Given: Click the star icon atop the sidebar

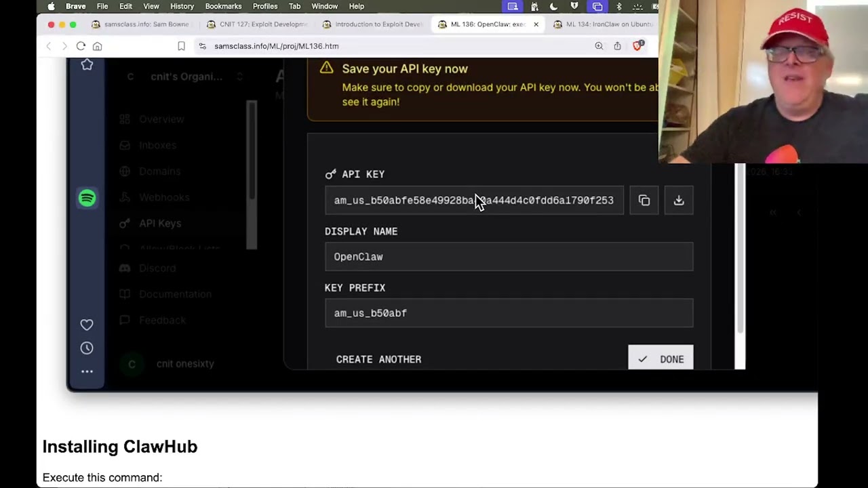Looking at the screenshot, I should click(x=87, y=64).
